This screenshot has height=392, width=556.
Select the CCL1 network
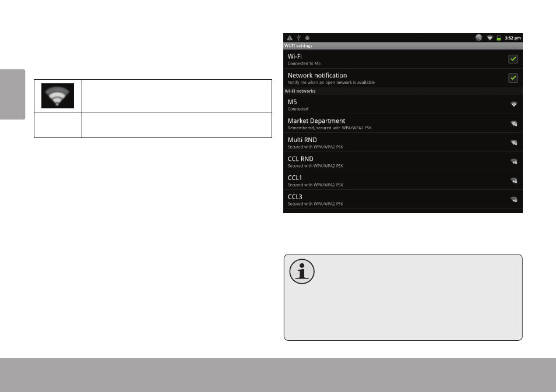pos(403,181)
